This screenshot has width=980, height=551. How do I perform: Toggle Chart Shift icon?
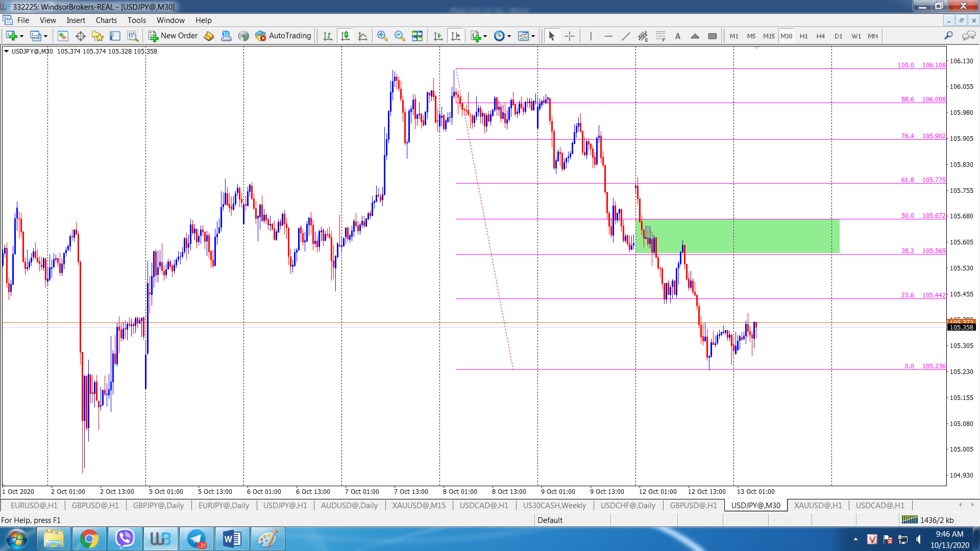point(455,36)
